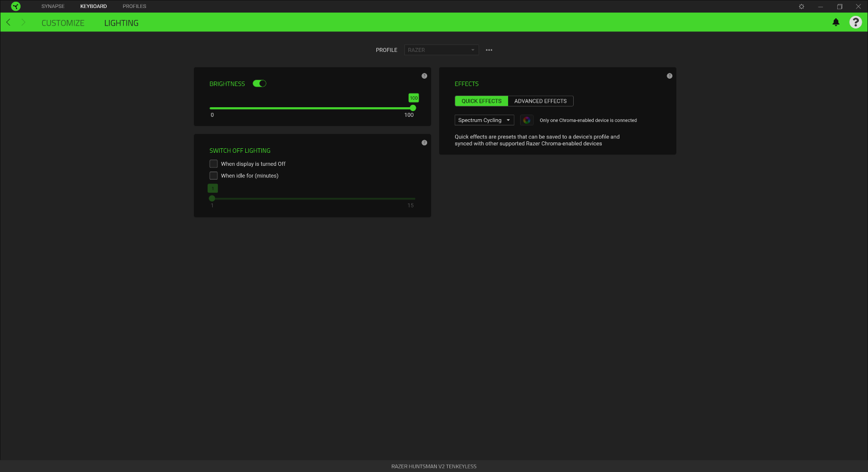Screen dimensions: 868x472
Task: Click the back navigation arrow
Action: coord(8,22)
